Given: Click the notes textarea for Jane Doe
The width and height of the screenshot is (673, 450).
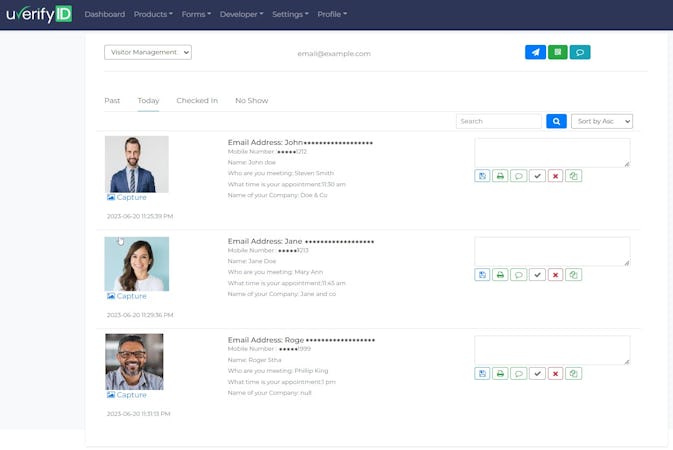Looking at the screenshot, I should pos(552,252).
